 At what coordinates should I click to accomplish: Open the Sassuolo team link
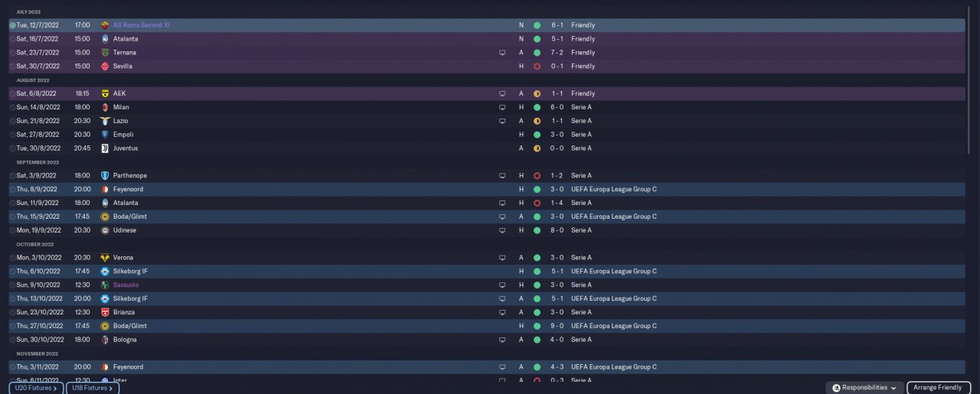(x=126, y=285)
